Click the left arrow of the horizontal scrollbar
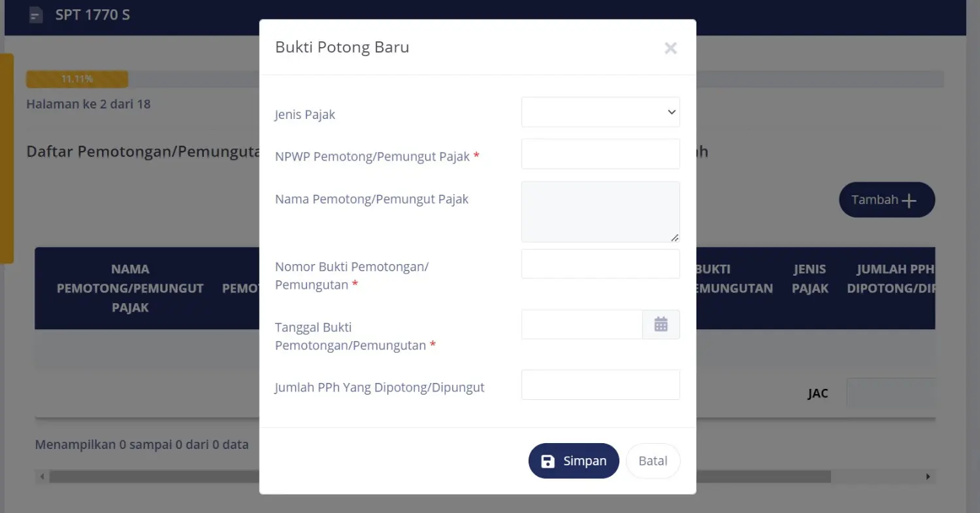 (x=41, y=476)
